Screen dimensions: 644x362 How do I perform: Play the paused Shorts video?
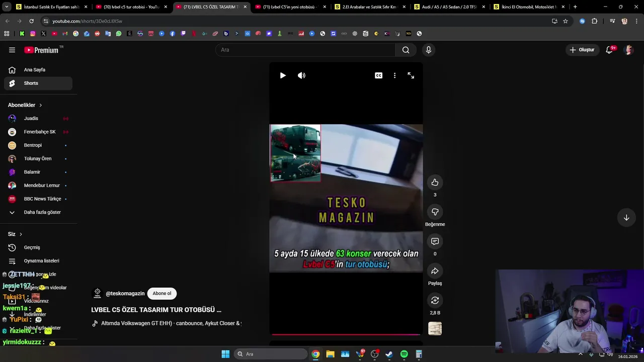pyautogui.click(x=283, y=75)
